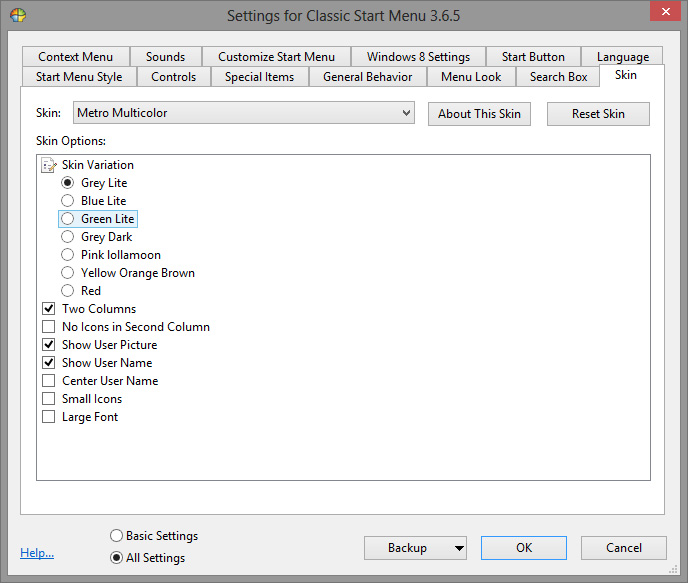Image resolution: width=688 pixels, height=583 pixels.
Task: Go to Windows 8 Settings tab
Action: (418, 57)
